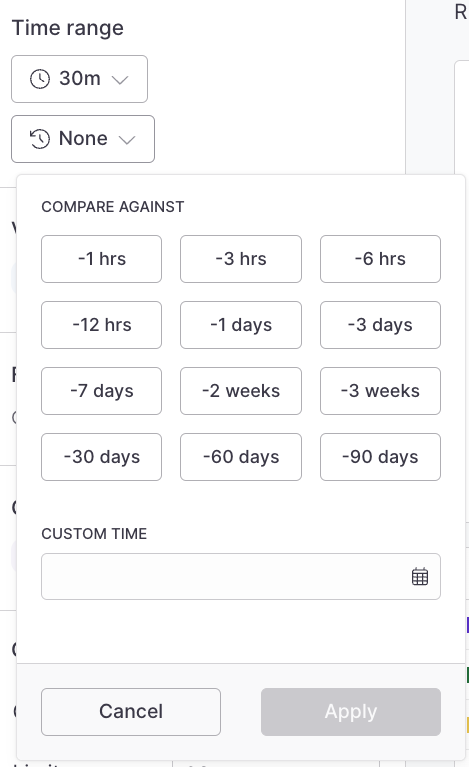The height and width of the screenshot is (767, 469).
Task: Select -12 hrs to compare against
Action: pyautogui.click(x=101, y=325)
